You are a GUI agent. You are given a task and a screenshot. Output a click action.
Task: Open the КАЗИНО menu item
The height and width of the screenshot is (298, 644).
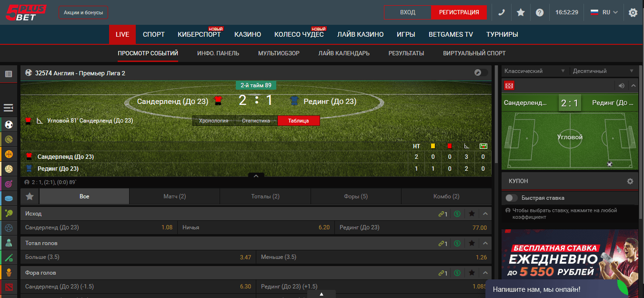tap(248, 34)
